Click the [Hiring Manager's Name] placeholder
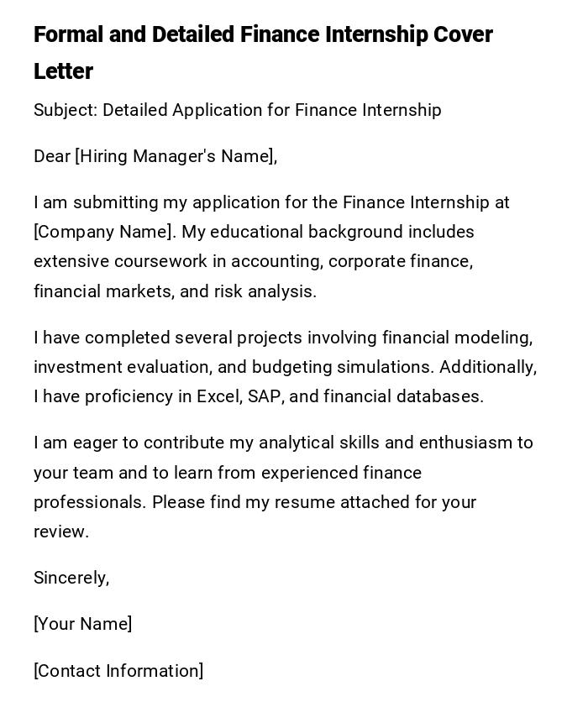 point(175,156)
